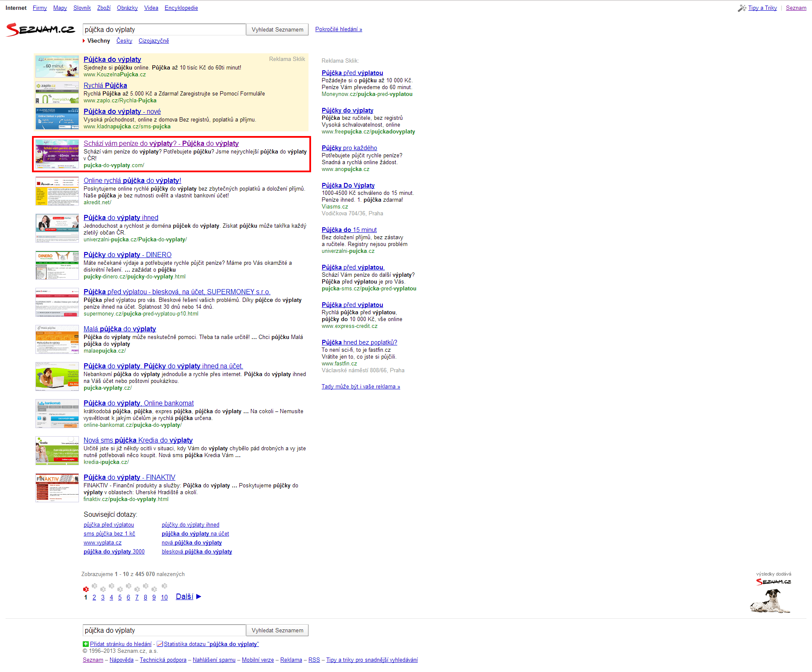The height and width of the screenshot is (672, 812).
Task: Click Tady může být i vaše reklama
Action: point(361,387)
